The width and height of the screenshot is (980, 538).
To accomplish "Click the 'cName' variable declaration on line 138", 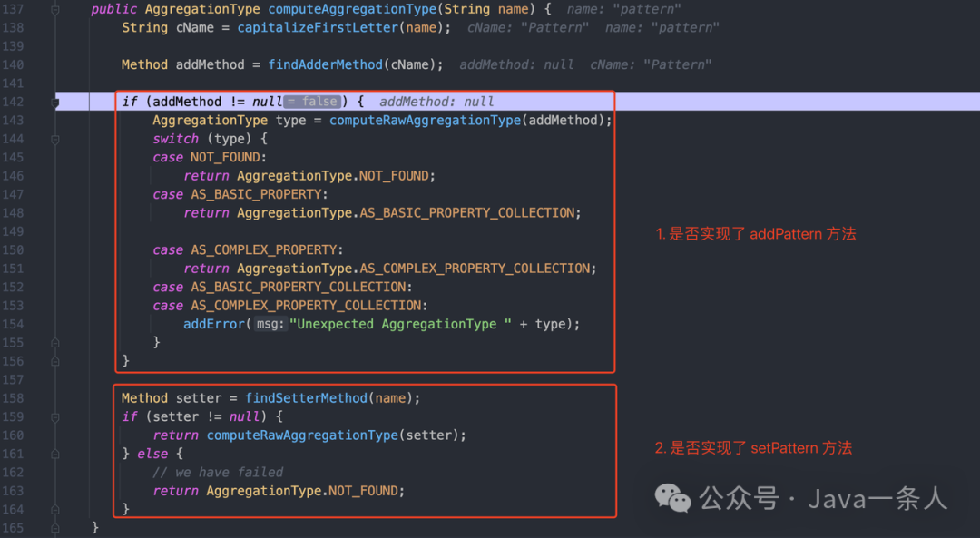I will 195,27.
